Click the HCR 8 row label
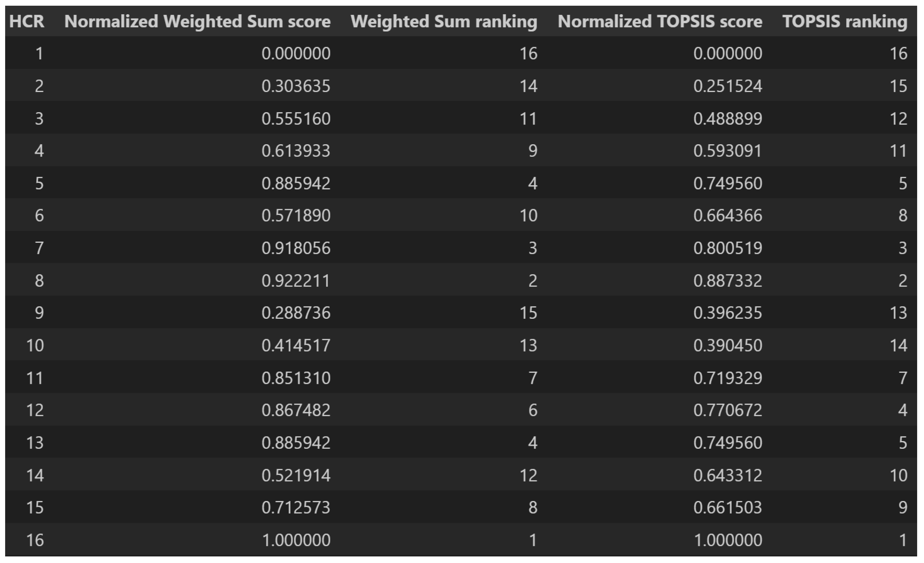 [x=39, y=281]
